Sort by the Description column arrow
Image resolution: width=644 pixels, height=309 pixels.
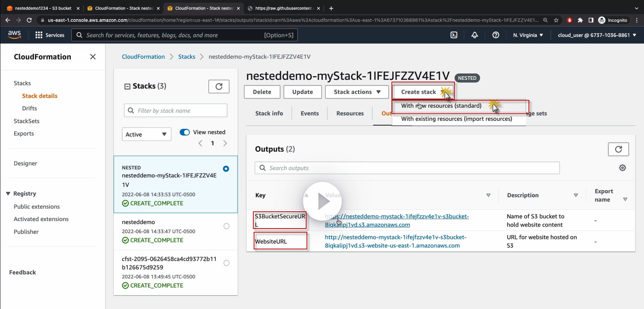pos(576,195)
